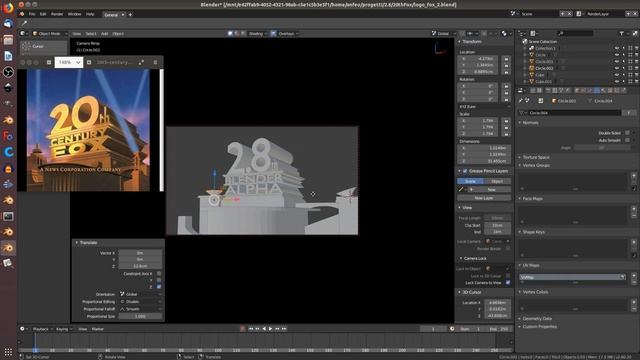Toggle Grease Pencil Layers checkbox
Image resolution: width=640 pixels, height=360 pixels.
point(465,171)
